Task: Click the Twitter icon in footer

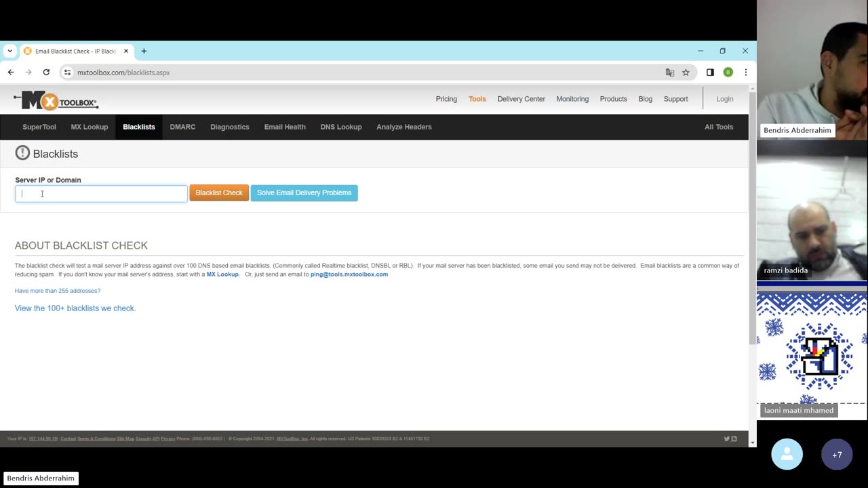Action: (726, 439)
